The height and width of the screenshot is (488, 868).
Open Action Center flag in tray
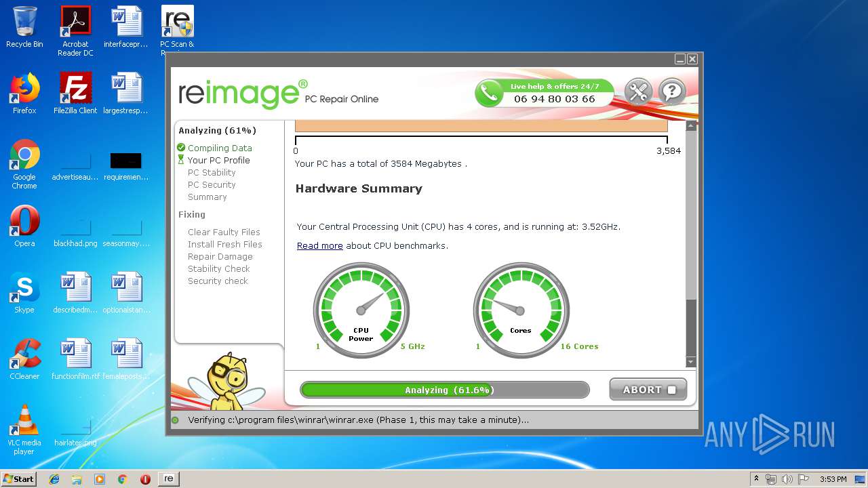[x=803, y=479]
